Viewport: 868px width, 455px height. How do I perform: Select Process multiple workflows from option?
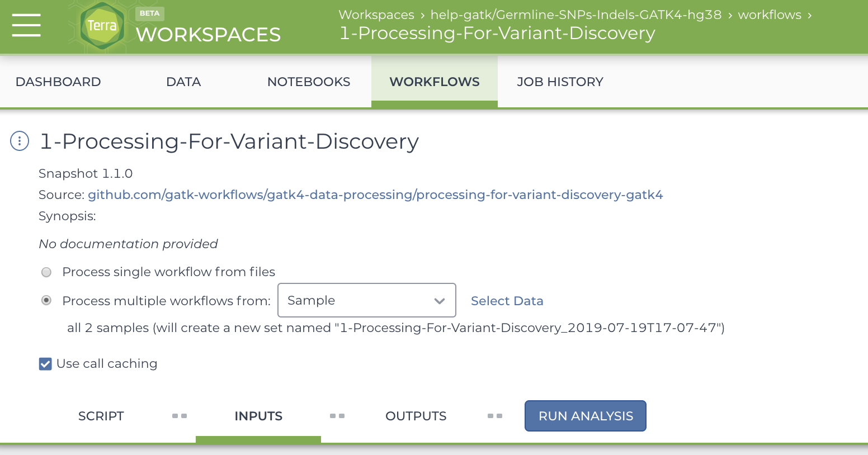pyautogui.click(x=46, y=301)
